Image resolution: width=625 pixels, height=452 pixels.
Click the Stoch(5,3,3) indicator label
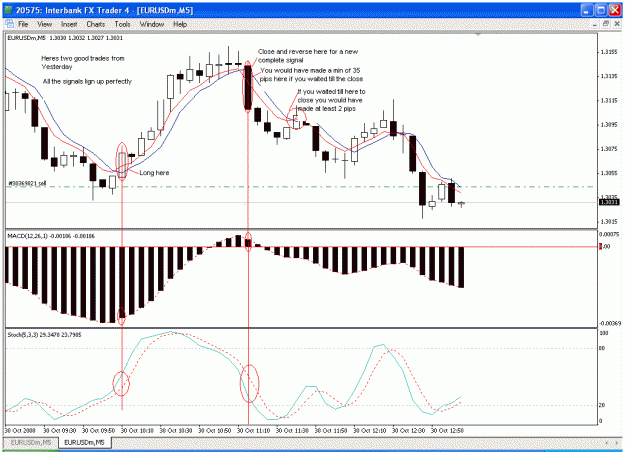pyautogui.click(x=44, y=335)
